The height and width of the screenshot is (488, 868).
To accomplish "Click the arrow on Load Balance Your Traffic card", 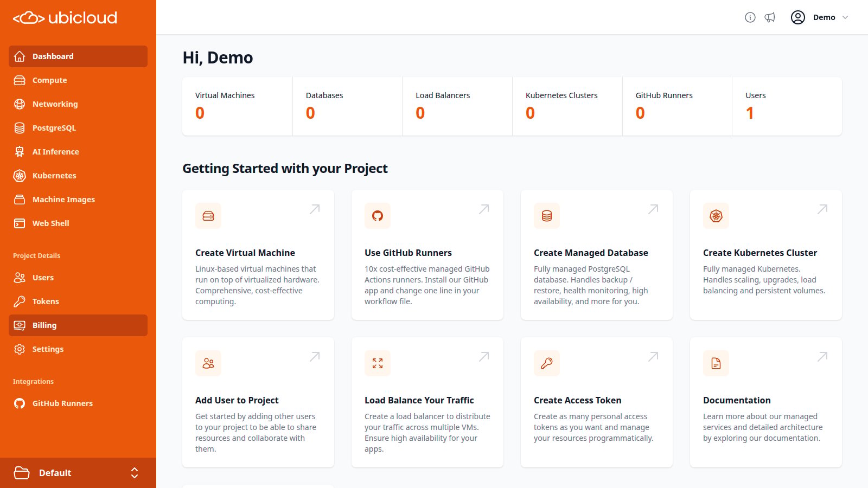I will click(x=484, y=357).
